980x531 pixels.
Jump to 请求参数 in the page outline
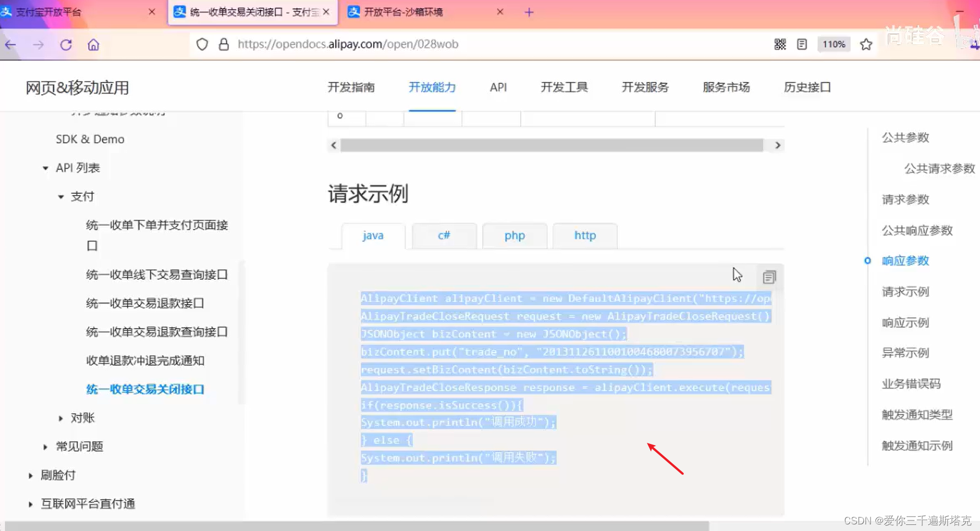tap(906, 199)
